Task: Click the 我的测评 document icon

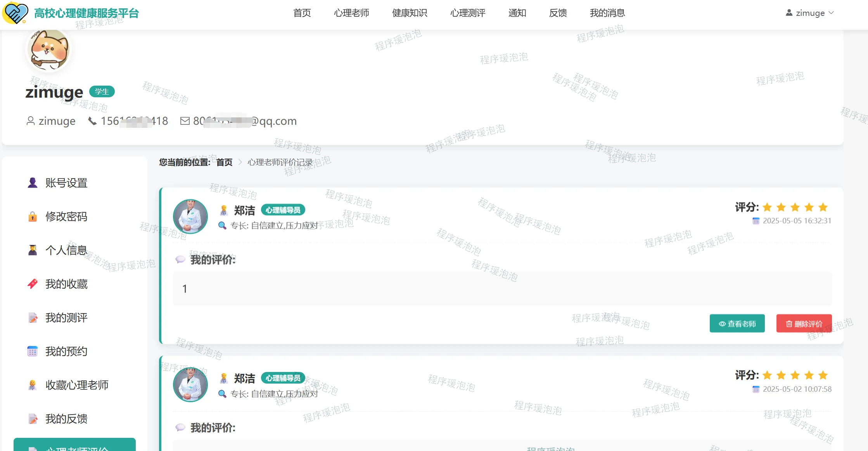Action: pyautogui.click(x=33, y=318)
